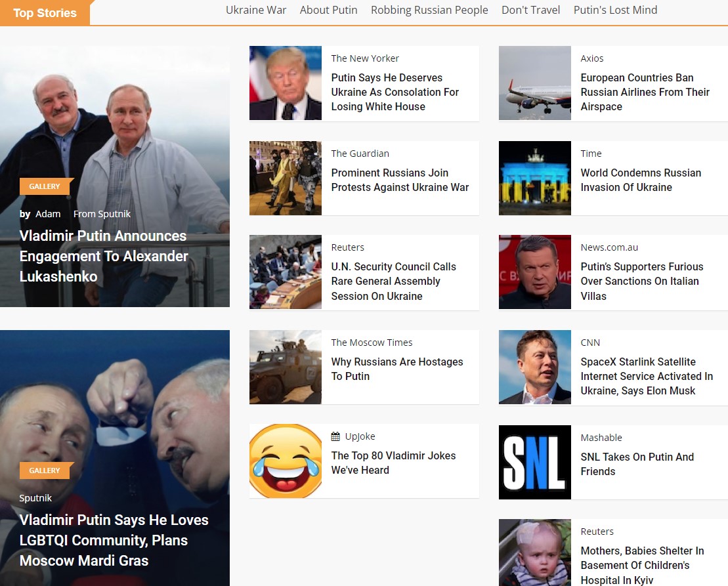Open the laughing emoji thumbnail
This screenshot has width=728, height=586.
(x=286, y=461)
